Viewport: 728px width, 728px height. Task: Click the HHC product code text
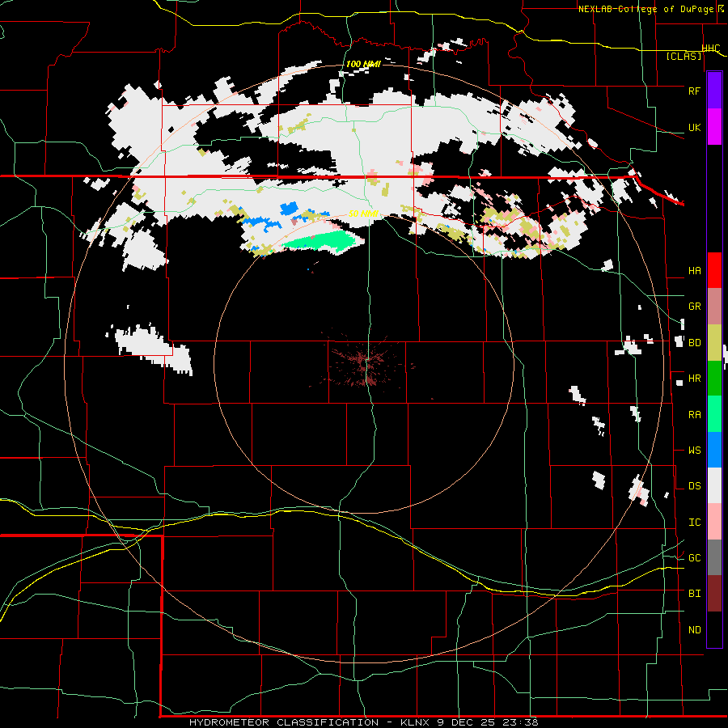point(711,49)
